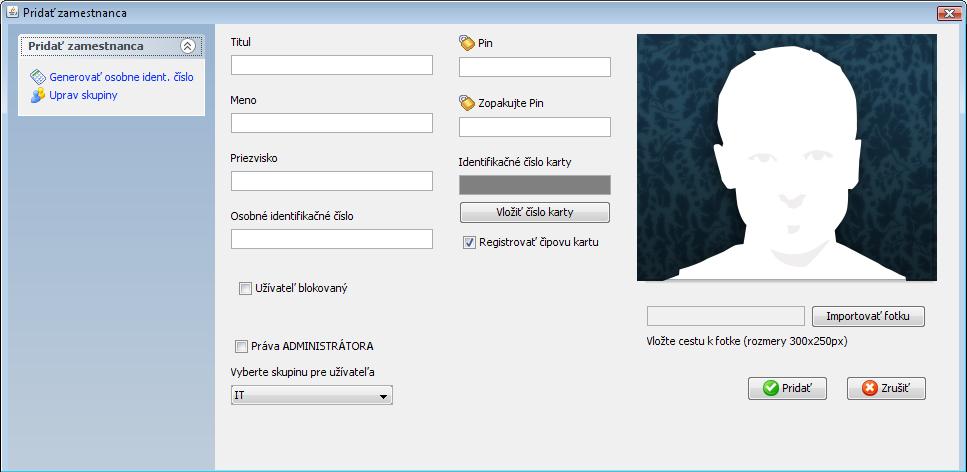Open the user group dropdown showing IT
This screenshot has height=472, width=967.
pos(311,395)
